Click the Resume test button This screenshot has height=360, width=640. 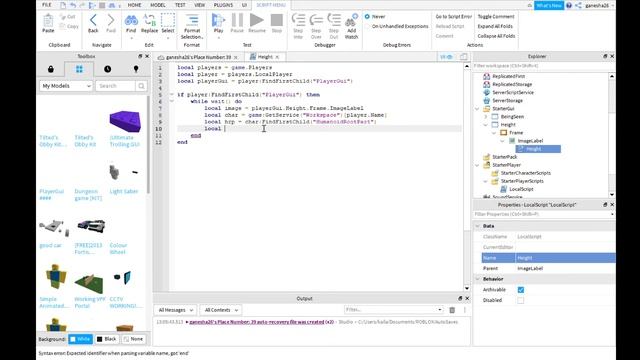pyautogui.click(x=257, y=20)
